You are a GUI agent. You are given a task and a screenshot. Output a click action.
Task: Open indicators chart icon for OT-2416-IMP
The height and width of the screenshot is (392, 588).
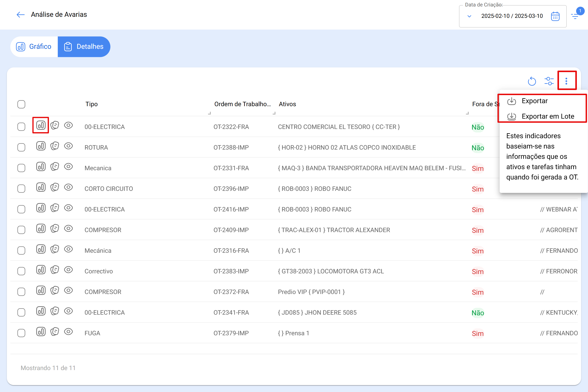click(x=41, y=208)
